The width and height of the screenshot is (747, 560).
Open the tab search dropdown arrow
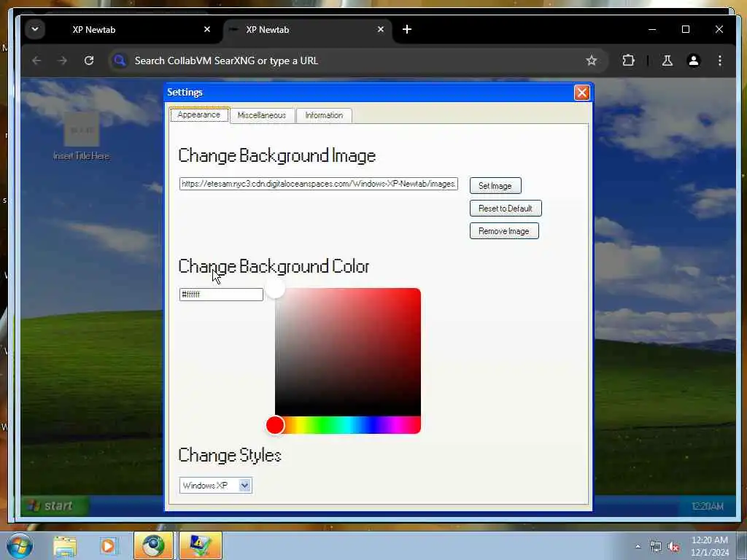coord(35,29)
